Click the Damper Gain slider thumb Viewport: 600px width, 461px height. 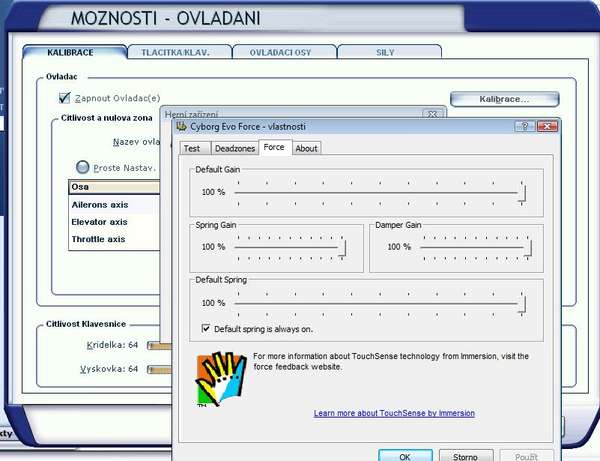(x=528, y=248)
